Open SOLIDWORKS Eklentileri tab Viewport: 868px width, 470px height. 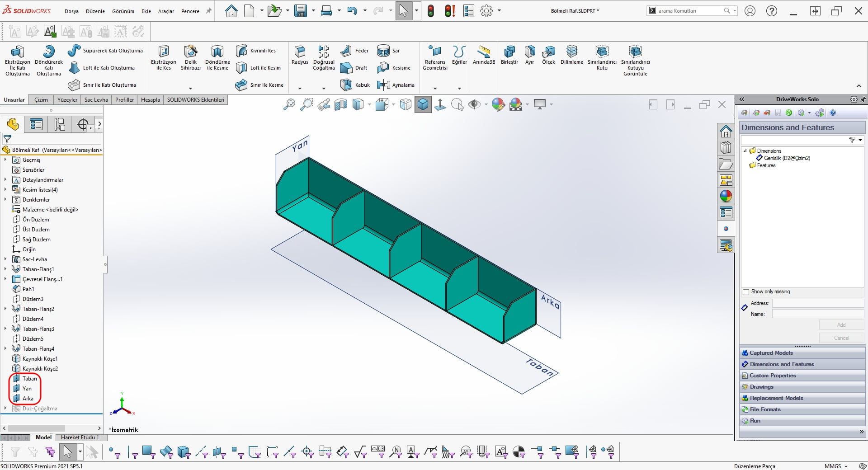pyautogui.click(x=196, y=100)
